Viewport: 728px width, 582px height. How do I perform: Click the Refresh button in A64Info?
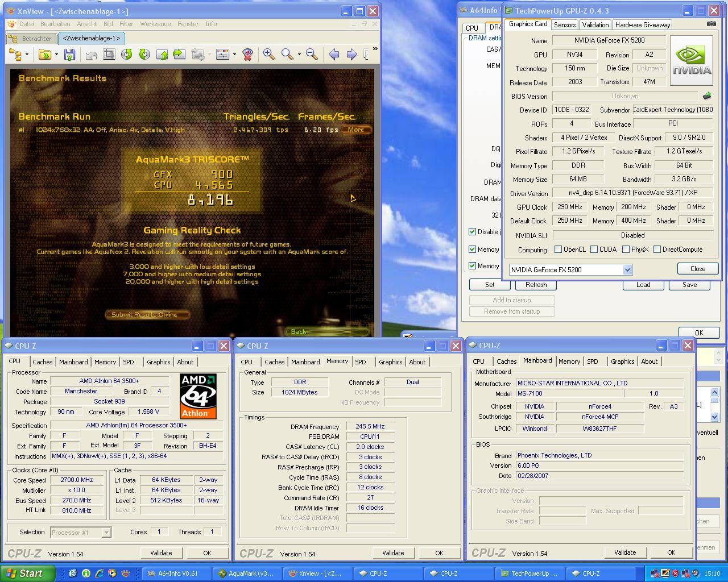tap(536, 285)
